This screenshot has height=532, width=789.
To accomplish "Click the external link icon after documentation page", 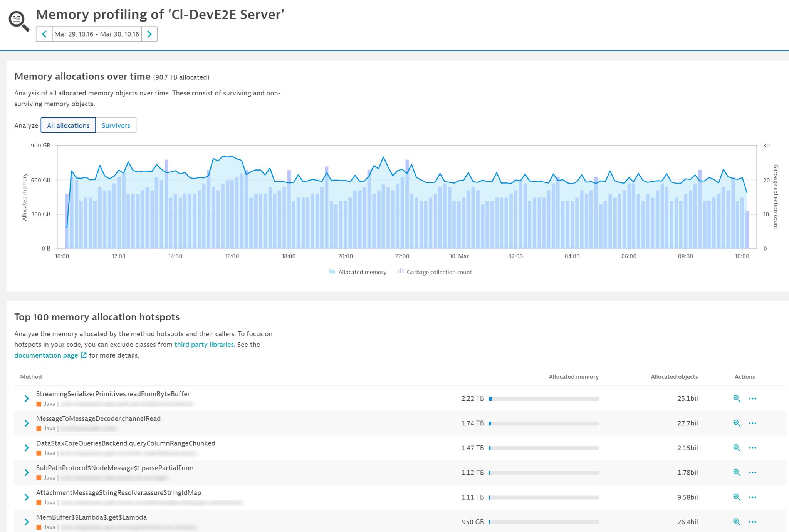I will tap(84, 355).
